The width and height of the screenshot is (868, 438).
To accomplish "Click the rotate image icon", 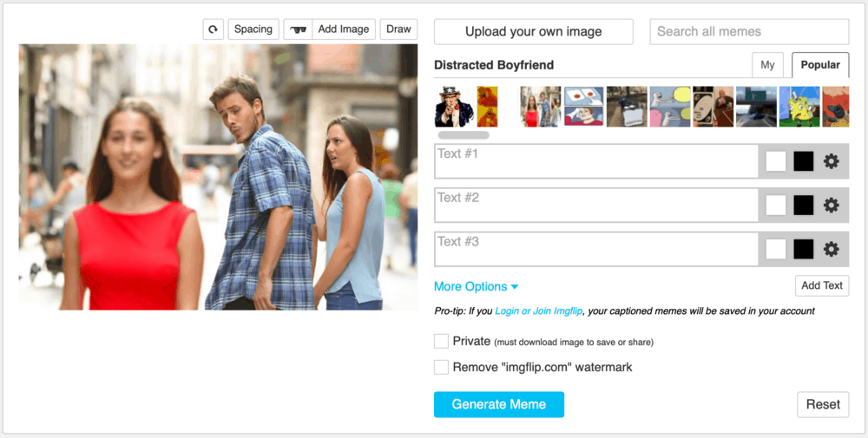I will (x=213, y=29).
